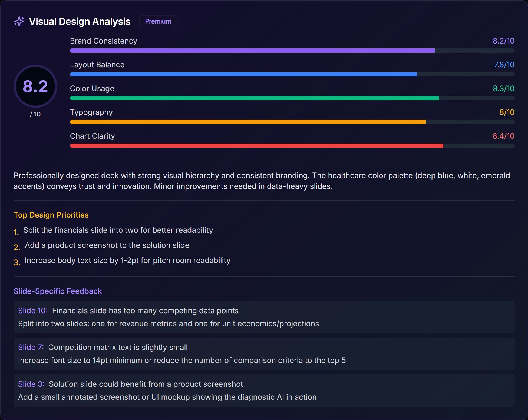This screenshot has width=528, height=420.
Task: Click 'Split into two slides' recommendation text
Action: click(x=169, y=324)
